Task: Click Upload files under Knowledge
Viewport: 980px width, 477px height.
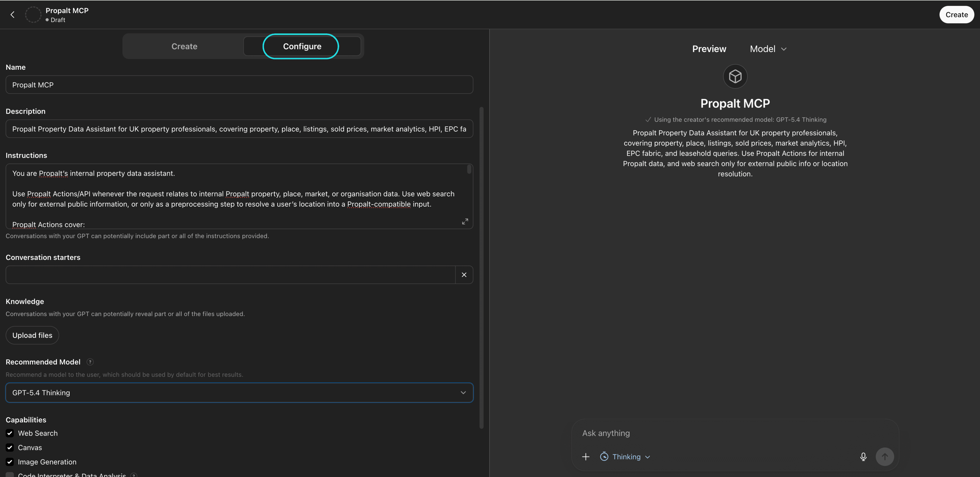Action: [32, 335]
